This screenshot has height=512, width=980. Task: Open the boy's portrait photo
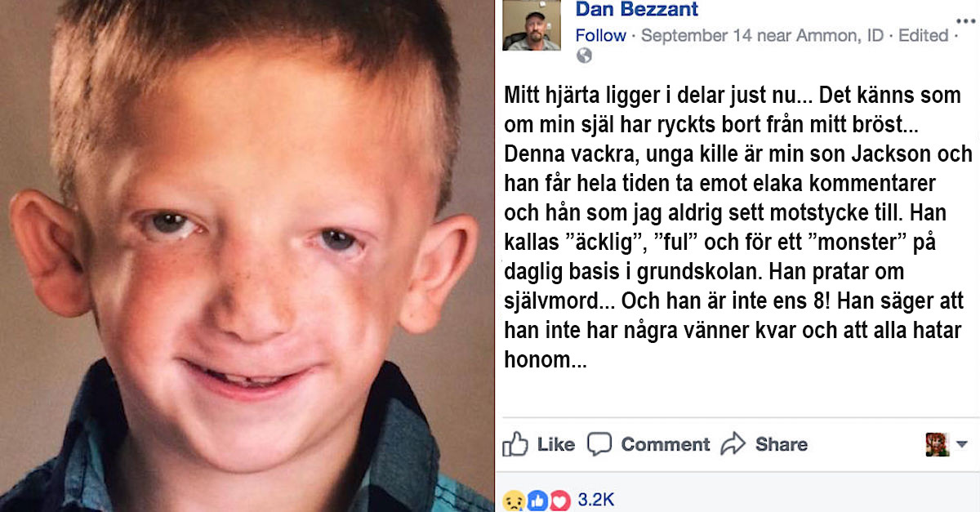pyautogui.click(x=247, y=256)
